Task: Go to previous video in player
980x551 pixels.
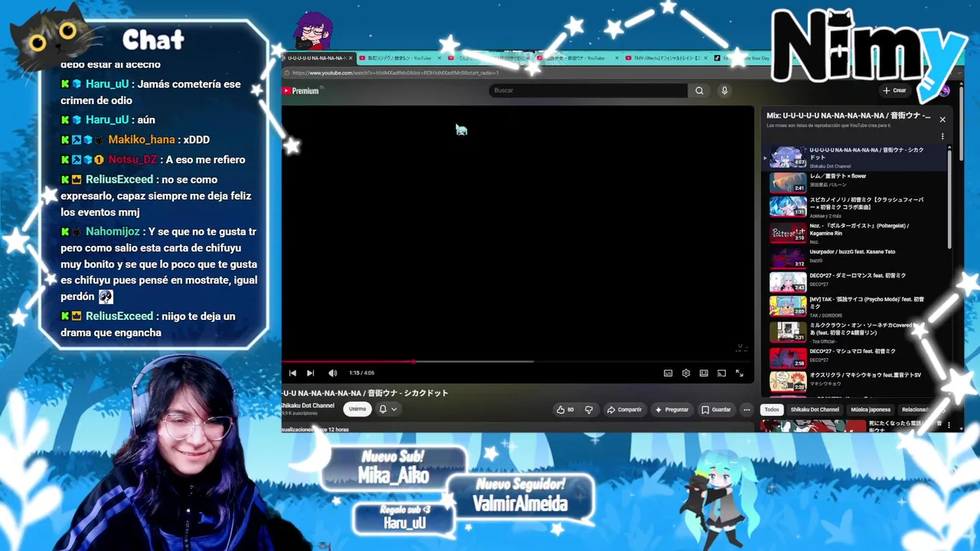Action: coord(292,373)
